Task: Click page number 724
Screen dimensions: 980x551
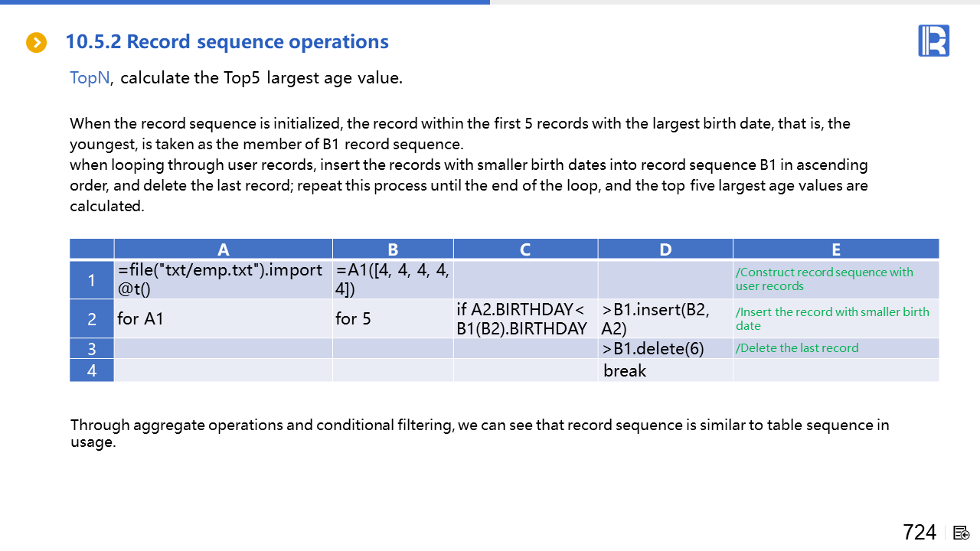Action: pyautogui.click(x=919, y=533)
